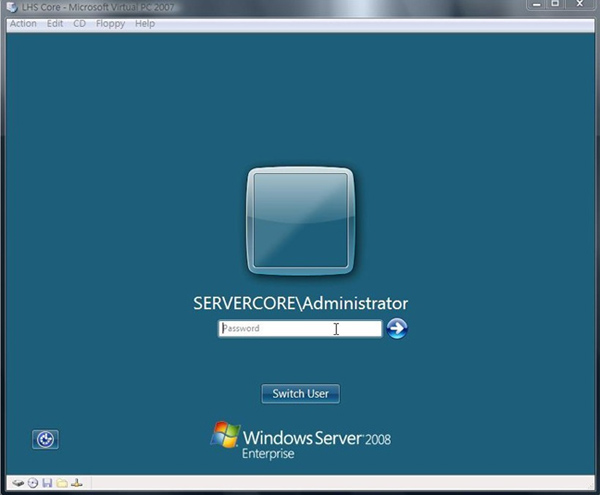Viewport: 600px width, 495px height.
Task: Open the Action menu
Action: (23, 23)
